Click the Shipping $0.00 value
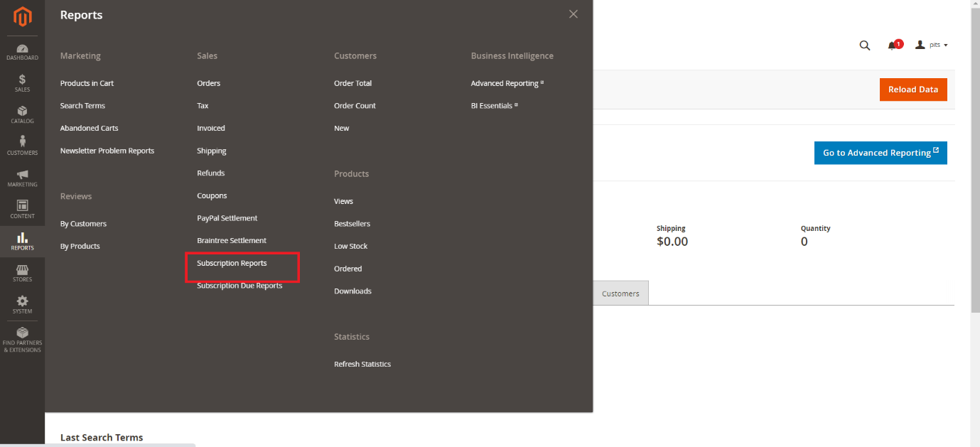This screenshot has width=980, height=447. [x=672, y=242]
